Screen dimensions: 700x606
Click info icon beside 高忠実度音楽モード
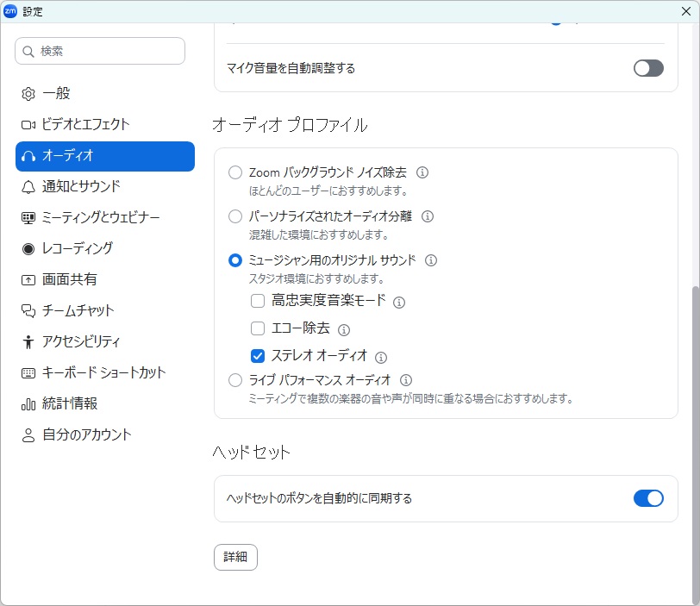point(399,303)
